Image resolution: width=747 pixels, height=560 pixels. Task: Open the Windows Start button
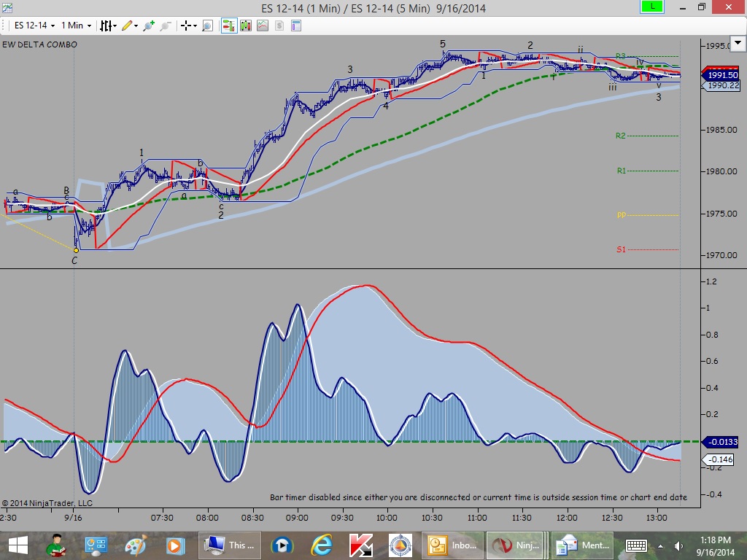pyautogui.click(x=18, y=545)
